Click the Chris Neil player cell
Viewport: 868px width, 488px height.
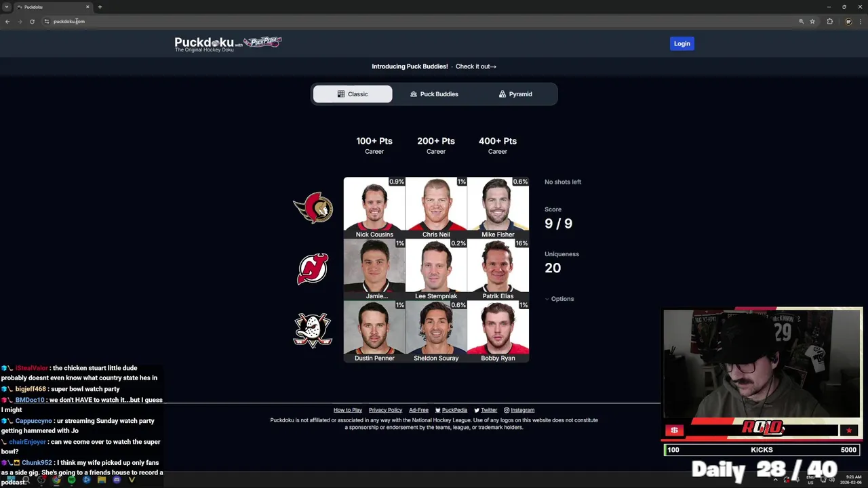point(436,208)
